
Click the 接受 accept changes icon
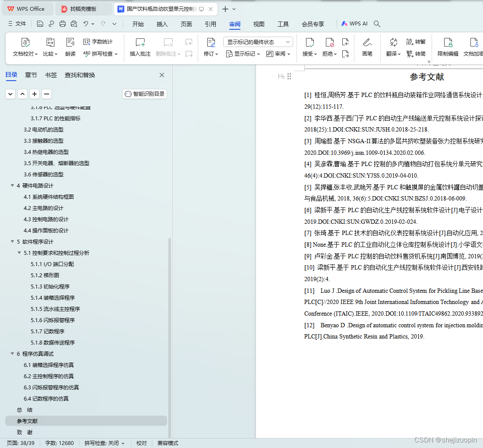(309, 43)
